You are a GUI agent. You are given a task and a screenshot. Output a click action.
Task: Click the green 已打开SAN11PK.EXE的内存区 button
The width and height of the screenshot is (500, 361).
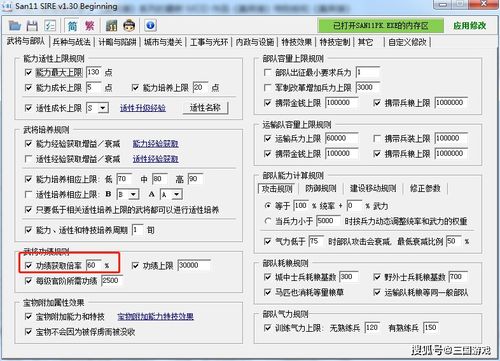(381, 26)
